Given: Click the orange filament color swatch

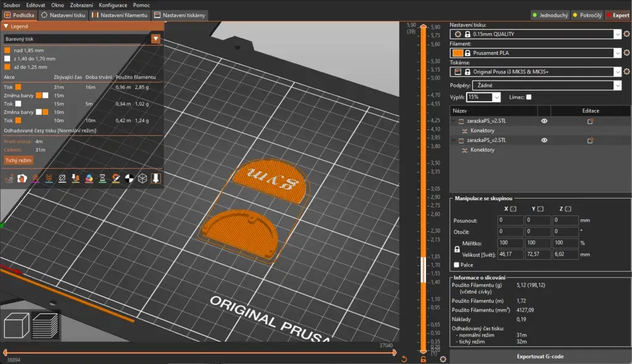Looking at the screenshot, I should pyautogui.click(x=457, y=53).
